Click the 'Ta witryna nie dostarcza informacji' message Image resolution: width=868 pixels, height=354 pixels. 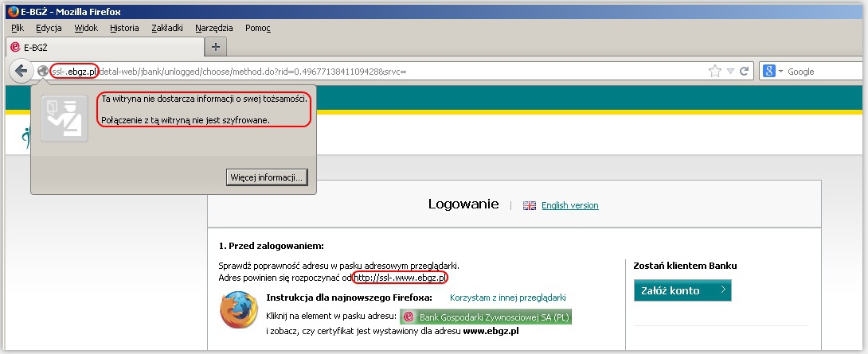click(204, 99)
